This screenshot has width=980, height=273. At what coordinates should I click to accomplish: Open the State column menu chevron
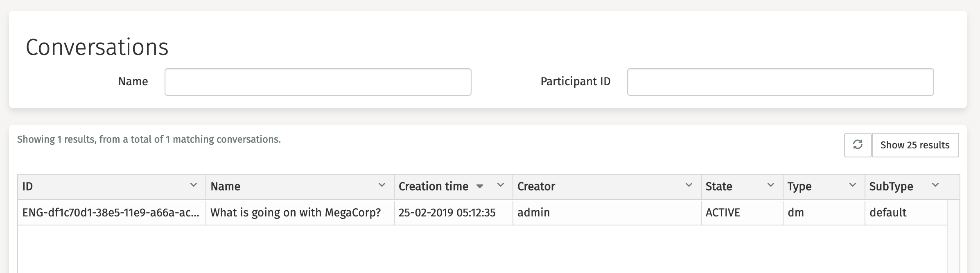click(770, 185)
